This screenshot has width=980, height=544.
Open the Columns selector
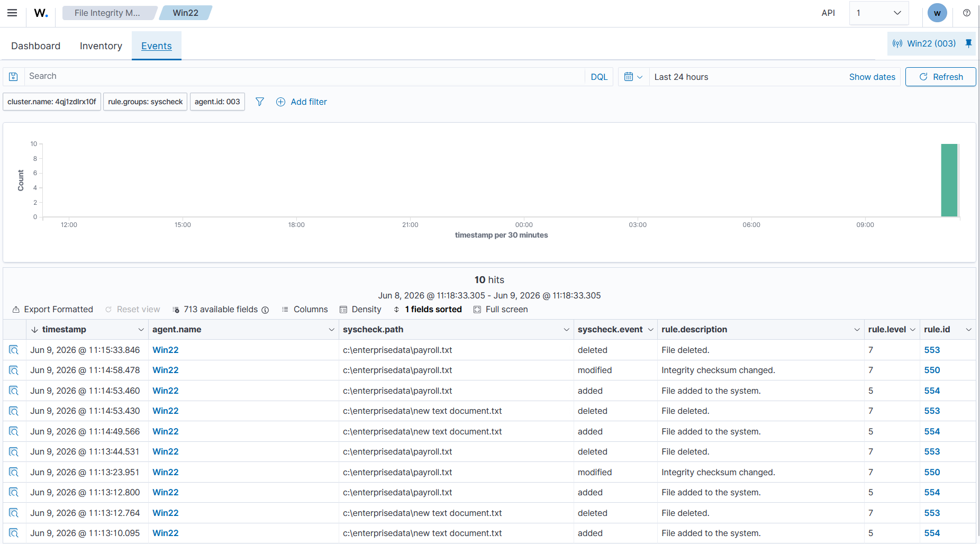click(x=305, y=310)
